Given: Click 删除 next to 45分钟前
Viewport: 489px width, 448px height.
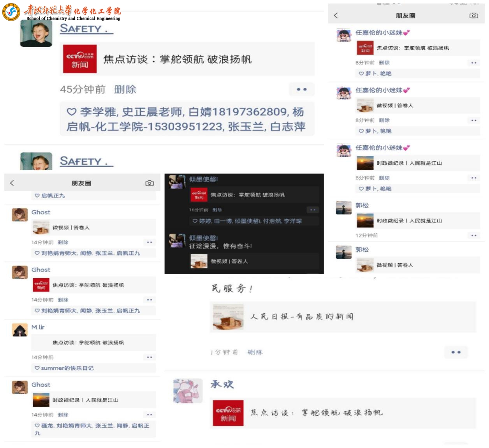Looking at the screenshot, I should point(125,90).
